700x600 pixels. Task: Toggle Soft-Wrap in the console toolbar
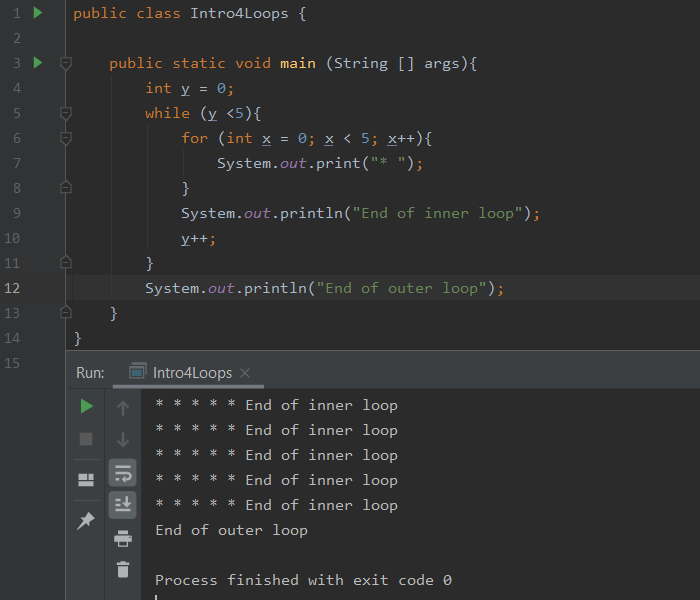123,472
